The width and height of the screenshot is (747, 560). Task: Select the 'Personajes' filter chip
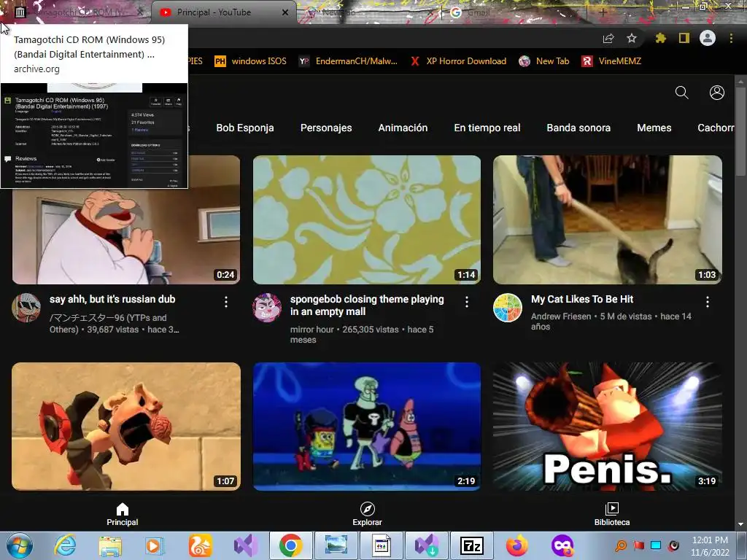click(x=326, y=128)
